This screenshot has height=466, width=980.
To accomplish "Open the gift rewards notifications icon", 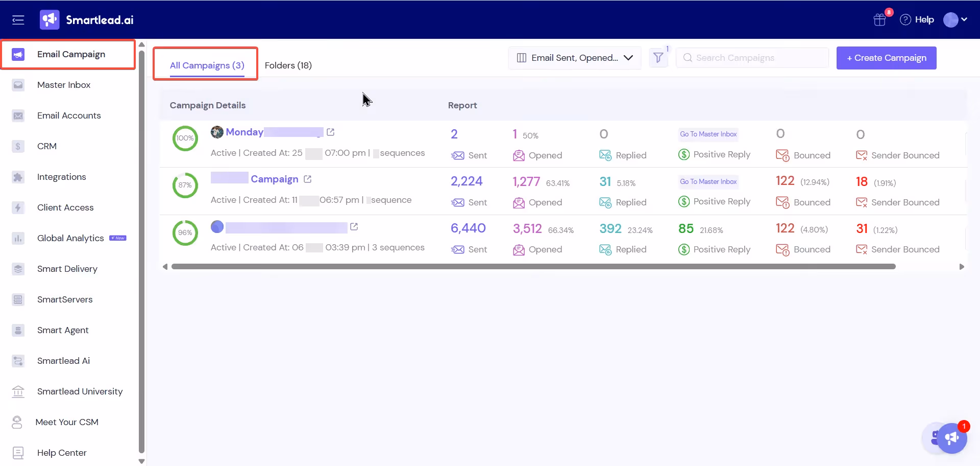I will 880,20.
